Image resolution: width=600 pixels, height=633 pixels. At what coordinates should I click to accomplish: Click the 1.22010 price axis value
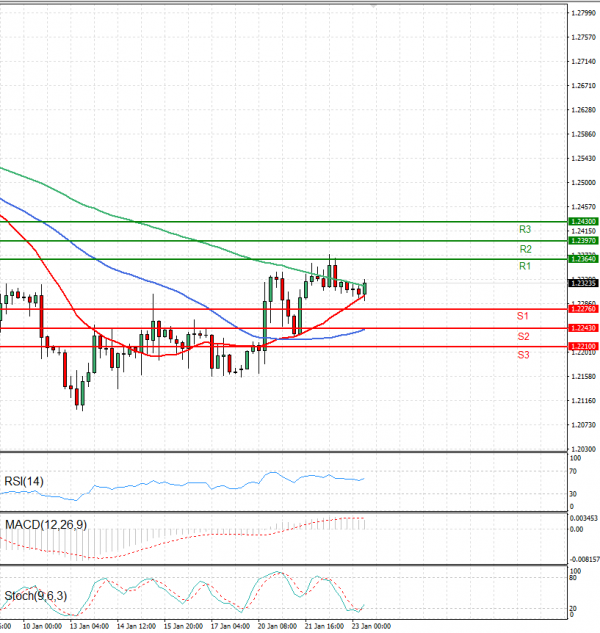pyautogui.click(x=583, y=352)
